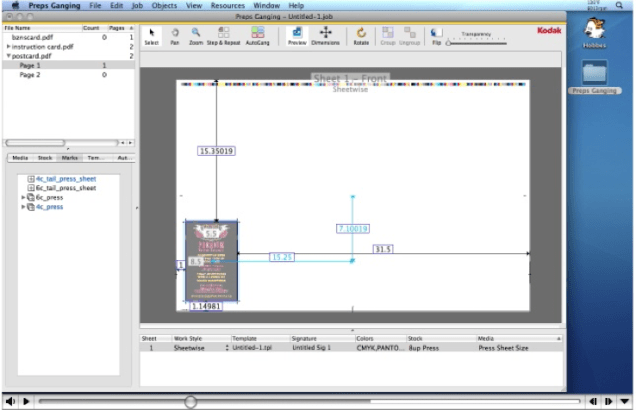Rotate the selected object
The width and height of the screenshot is (636, 410).
[x=360, y=34]
